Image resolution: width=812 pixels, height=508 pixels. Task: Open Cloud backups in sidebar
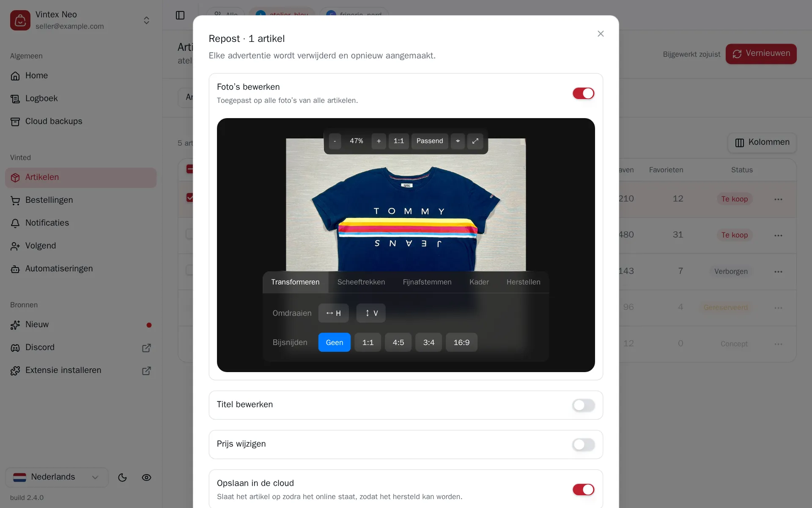click(81, 121)
